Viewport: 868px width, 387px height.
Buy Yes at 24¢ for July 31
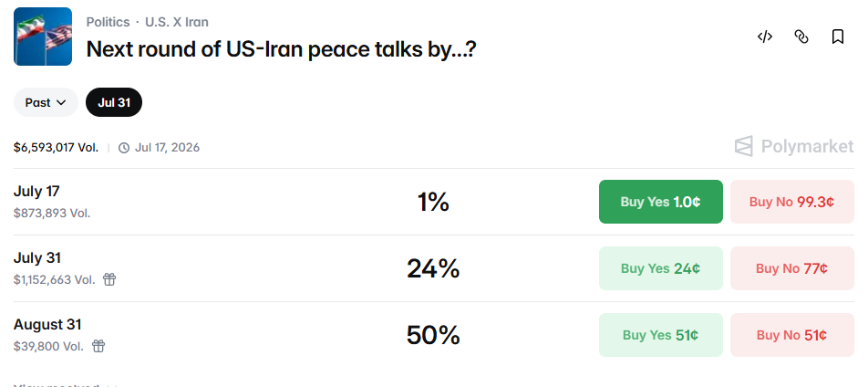coord(660,268)
